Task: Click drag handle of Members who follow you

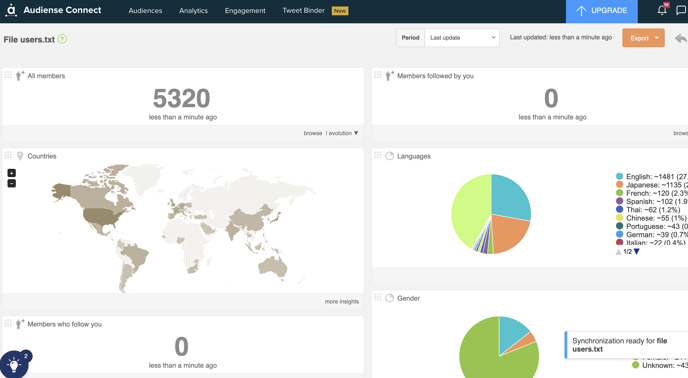Action: click(8, 323)
